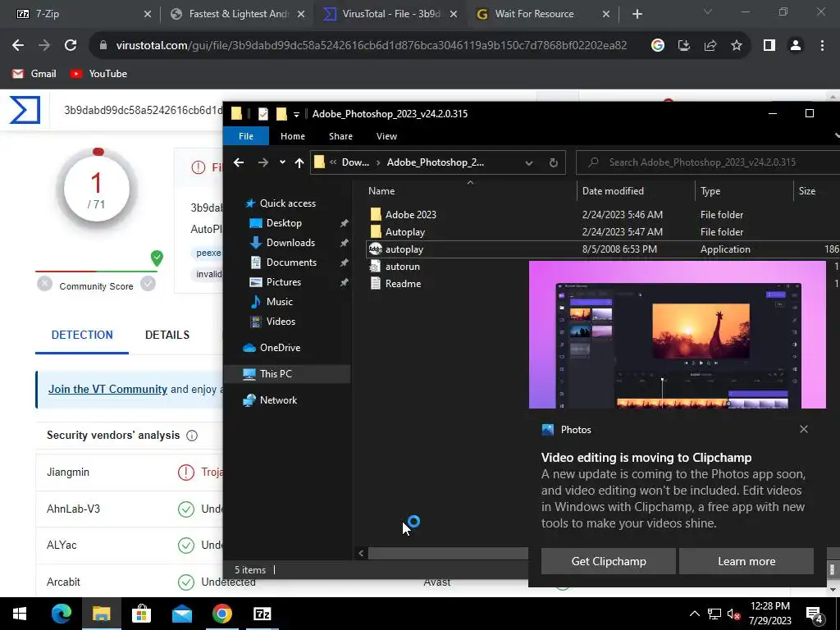Open Quick access in navigation pane
Viewport: 840px width, 630px height.
click(x=287, y=203)
